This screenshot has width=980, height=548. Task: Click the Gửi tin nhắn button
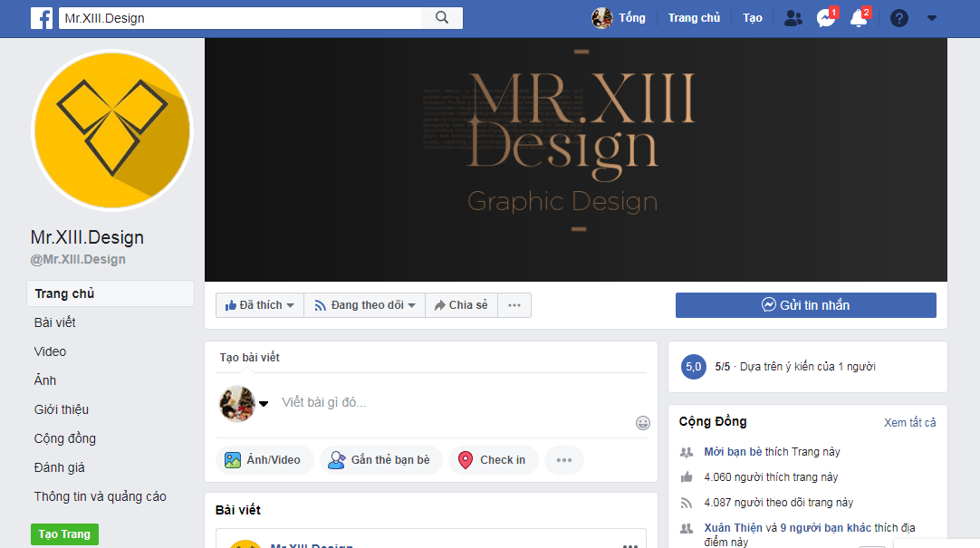[805, 305]
